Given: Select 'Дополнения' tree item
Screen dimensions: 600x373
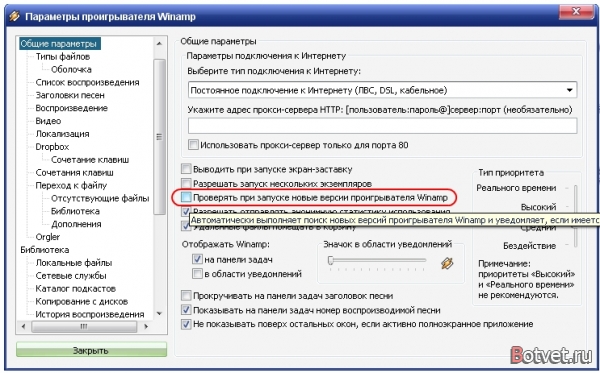Looking at the screenshot, I should [x=76, y=224].
